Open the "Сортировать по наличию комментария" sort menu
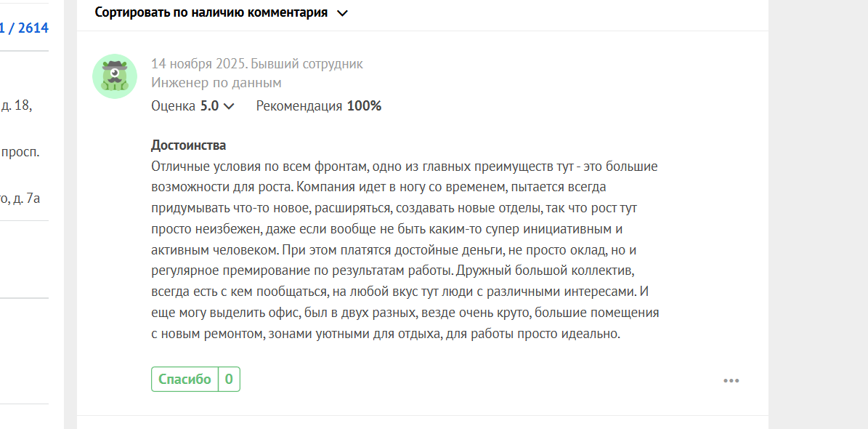The height and width of the screenshot is (429, 868). 211,12
